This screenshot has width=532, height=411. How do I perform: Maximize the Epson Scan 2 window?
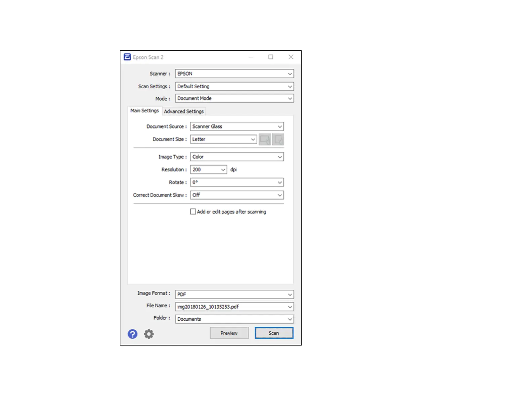(271, 57)
